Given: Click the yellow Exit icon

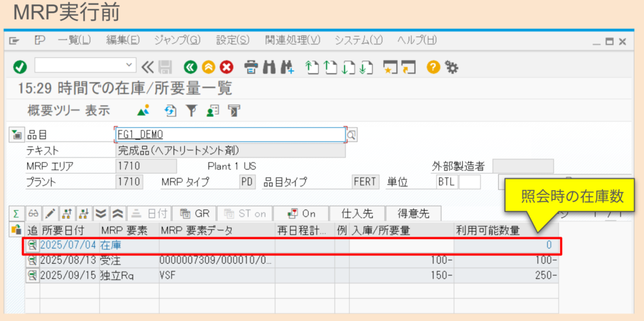Looking at the screenshot, I should click(x=208, y=67).
